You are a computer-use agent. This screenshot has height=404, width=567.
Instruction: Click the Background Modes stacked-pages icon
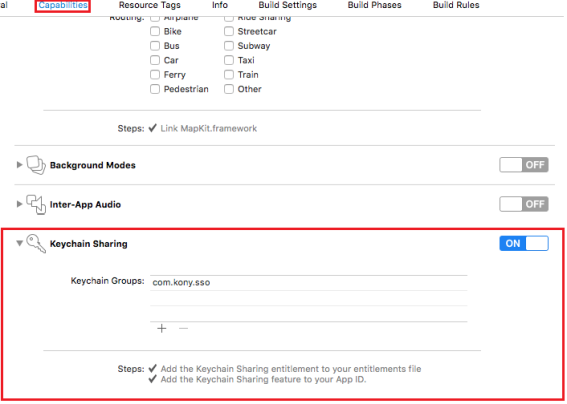tap(36, 165)
